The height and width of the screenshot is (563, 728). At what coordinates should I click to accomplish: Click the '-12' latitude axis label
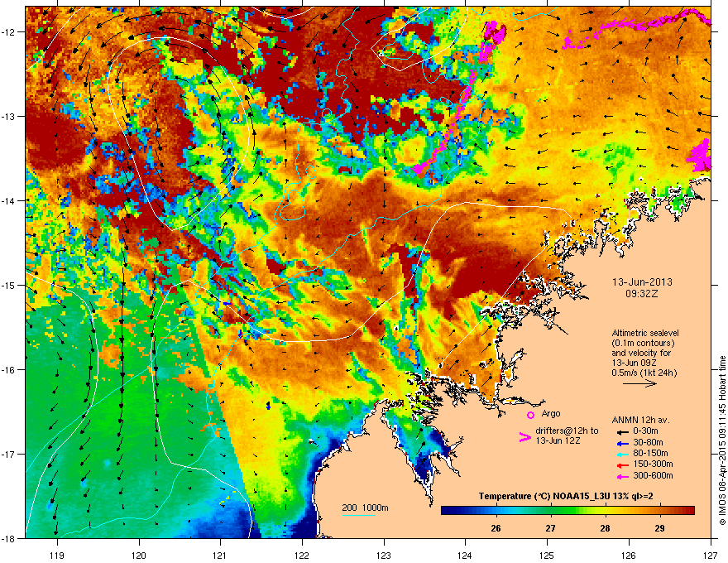tap(8, 32)
